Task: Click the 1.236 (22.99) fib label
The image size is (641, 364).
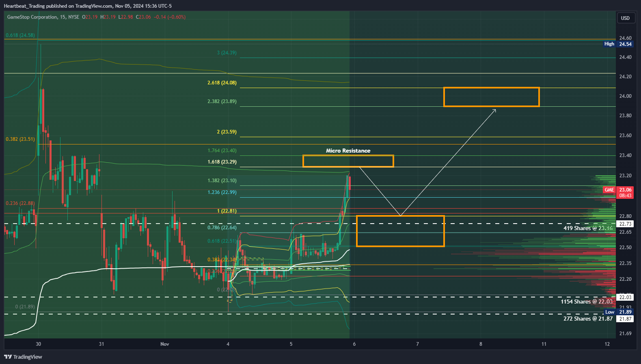Action: [222, 192]
